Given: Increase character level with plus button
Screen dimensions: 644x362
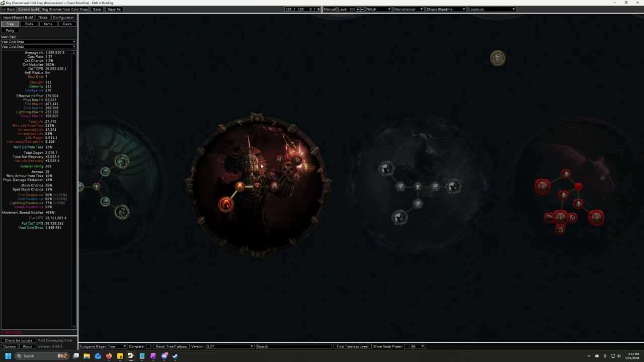Looking at the screenshot, I should pos(358,9).
